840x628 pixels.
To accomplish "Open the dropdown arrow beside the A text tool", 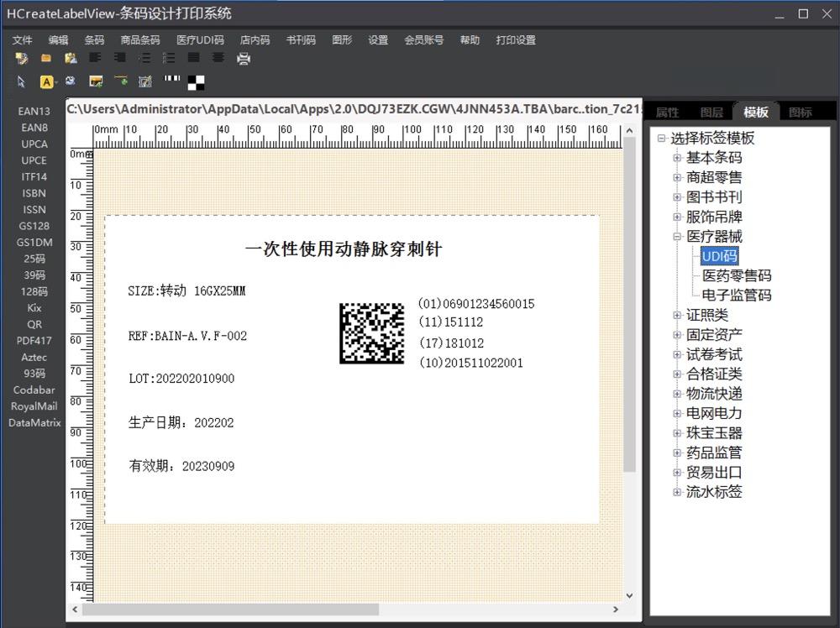I will click(x=55, y=82).
